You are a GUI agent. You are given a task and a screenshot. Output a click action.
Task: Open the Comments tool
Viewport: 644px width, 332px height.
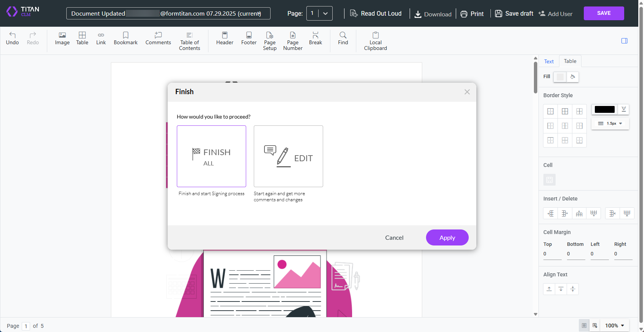(158, 38)
